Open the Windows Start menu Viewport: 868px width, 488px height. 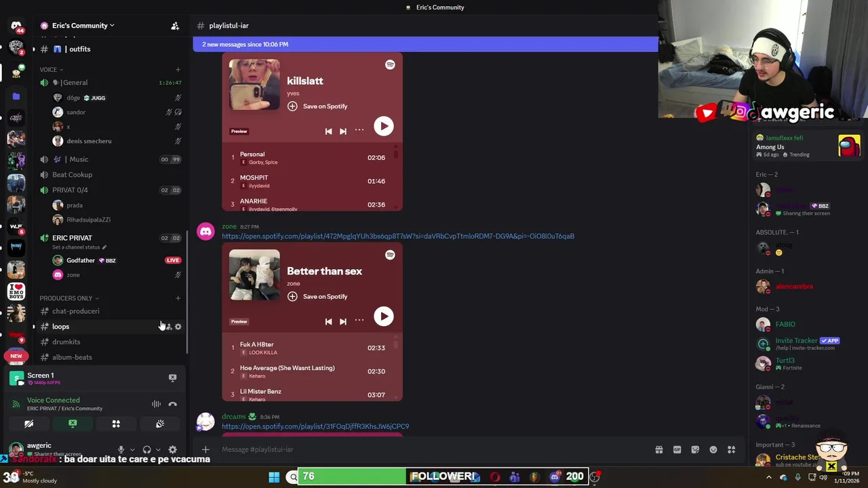[274, 477]
